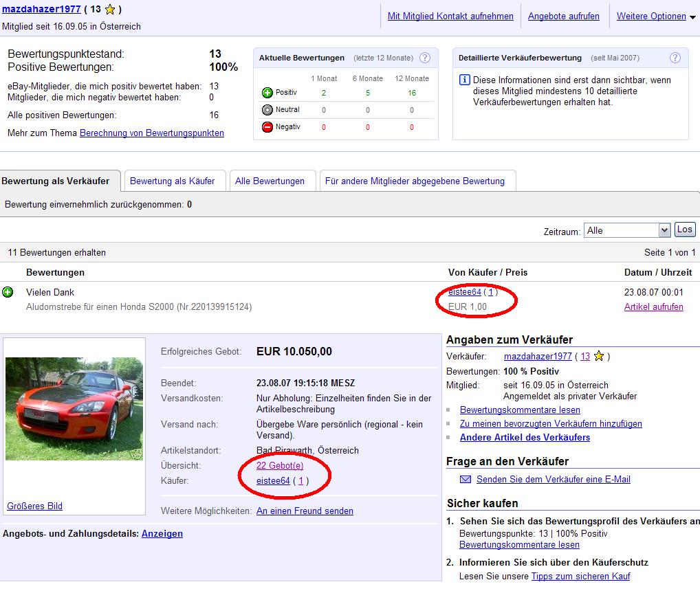Click yellow star in Angaben zum Verkäufer

[599, 356]
